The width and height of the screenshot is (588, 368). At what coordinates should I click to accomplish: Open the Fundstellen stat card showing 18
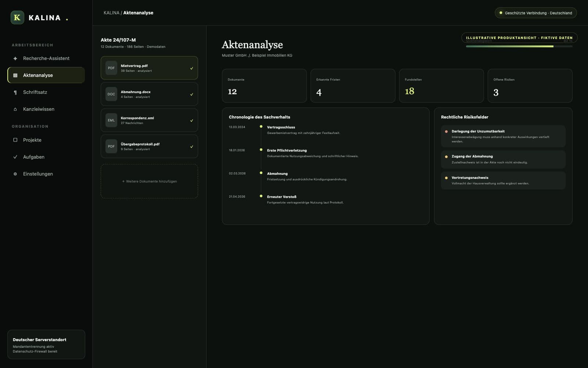(x=441, y=86)
